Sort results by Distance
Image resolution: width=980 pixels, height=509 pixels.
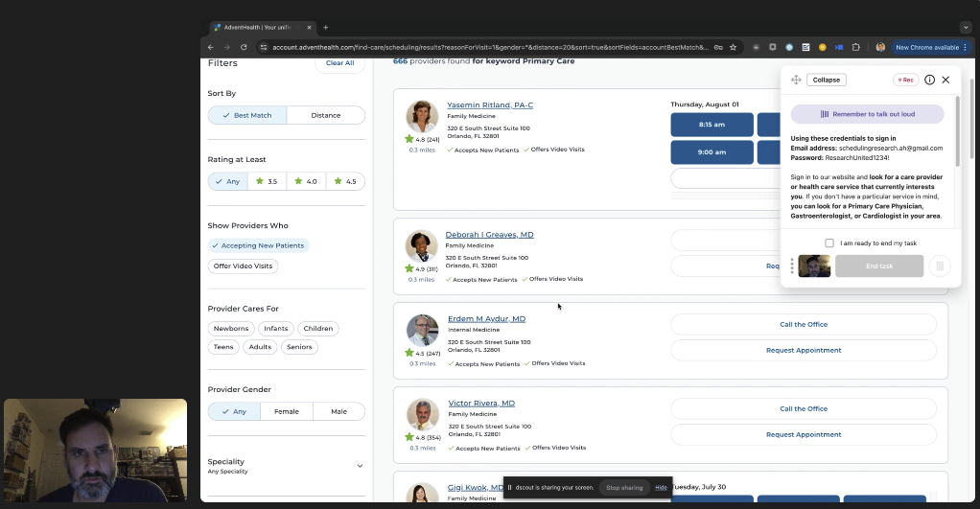(326, 116)
